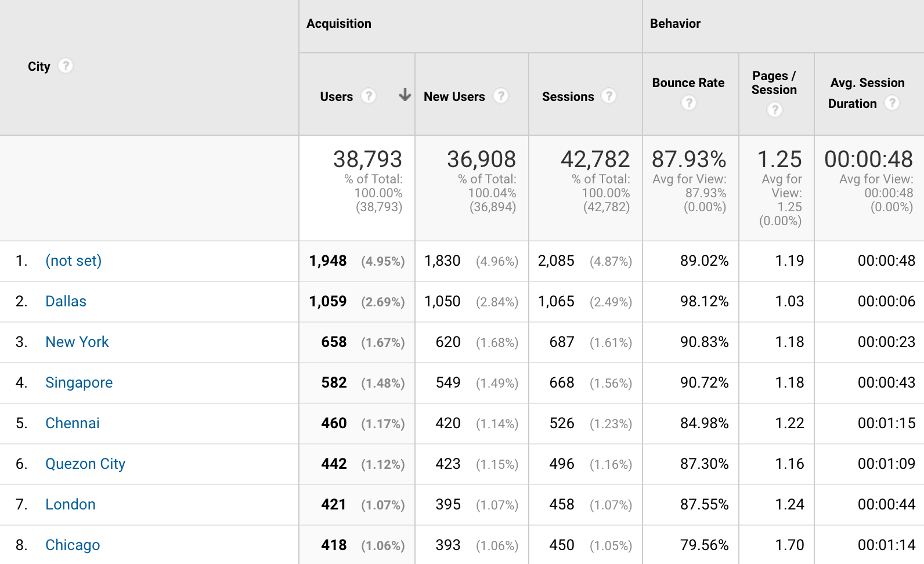The height and width of the screenshot is (564, 924).
Task: Sort by Bounce Rate column header
Action: click(x=688, y=83)
